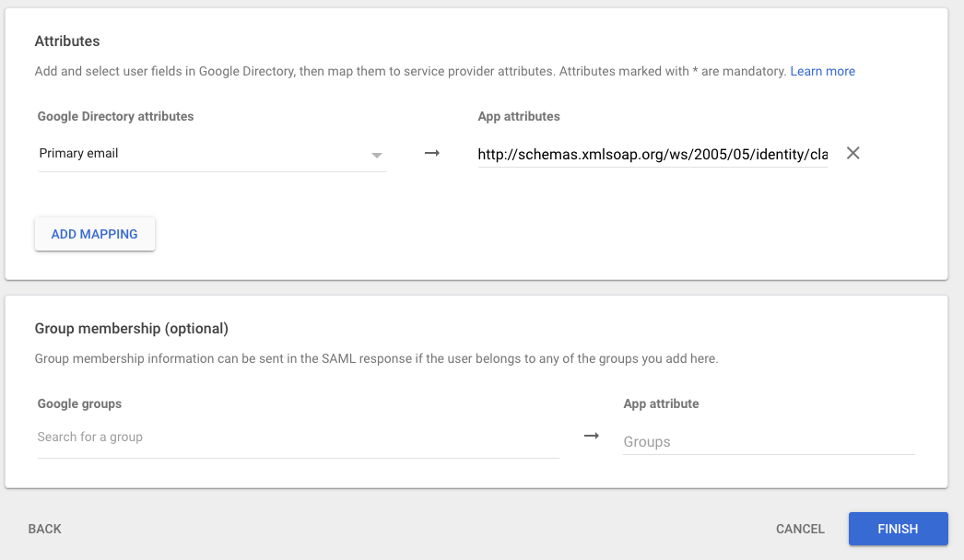
Task: Focus the schemas.xmlsoap.org app attribute field
Action: click(x=652, y=155)
